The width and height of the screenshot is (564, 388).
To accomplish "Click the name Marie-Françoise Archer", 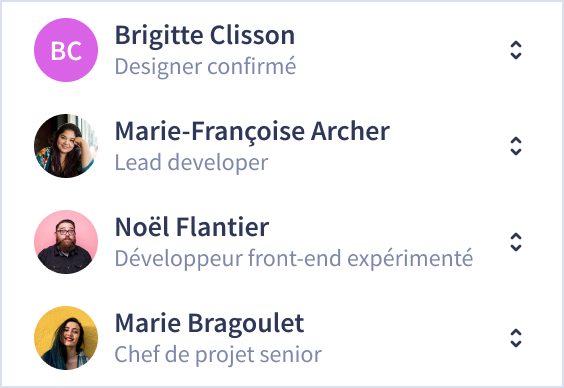I will (252, 132).
